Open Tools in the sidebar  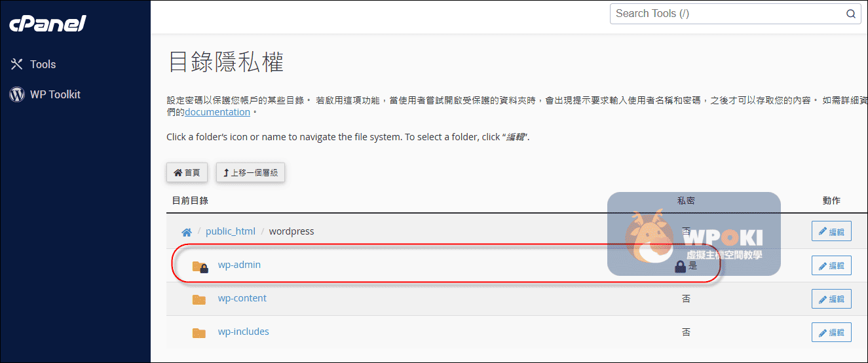43,64
